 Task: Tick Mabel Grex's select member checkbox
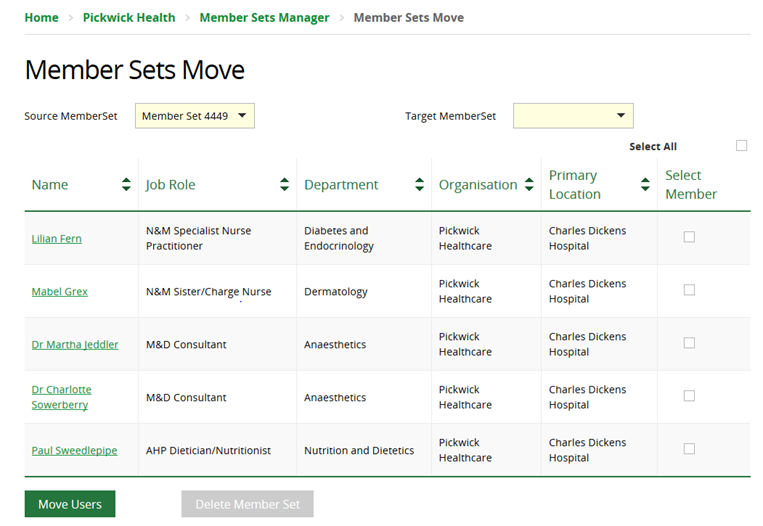689,290
